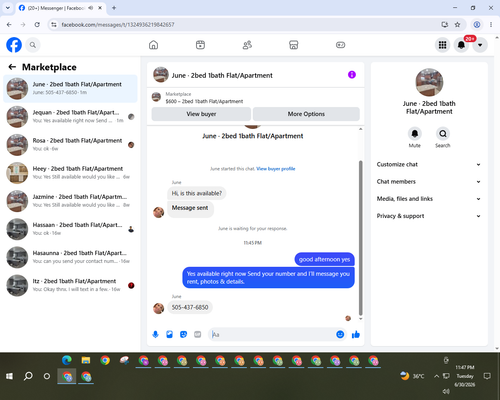The width and height of the screenshot is (500, 400).
Task: Click 'Hi, is this available?' message bubble
Action: click(x=197, y=193)
